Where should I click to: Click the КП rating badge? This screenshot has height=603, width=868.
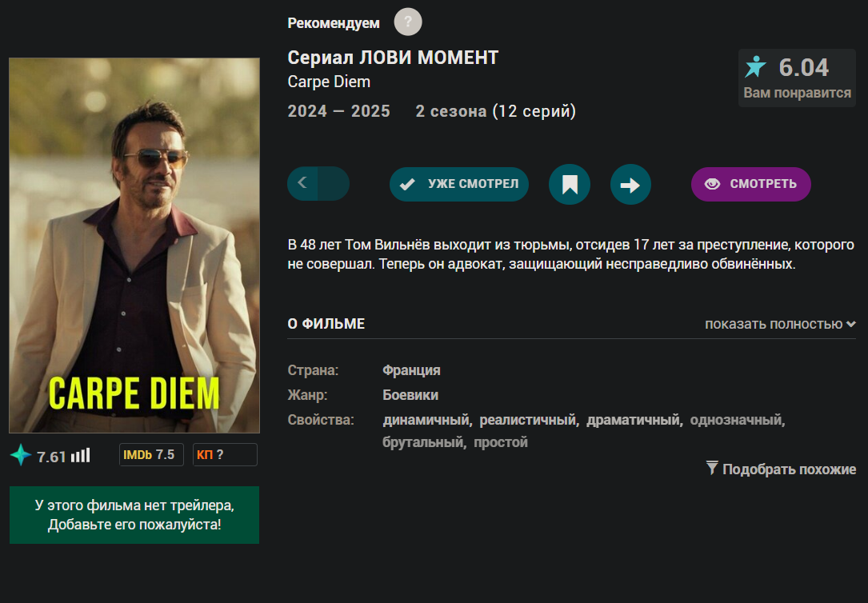225,455
